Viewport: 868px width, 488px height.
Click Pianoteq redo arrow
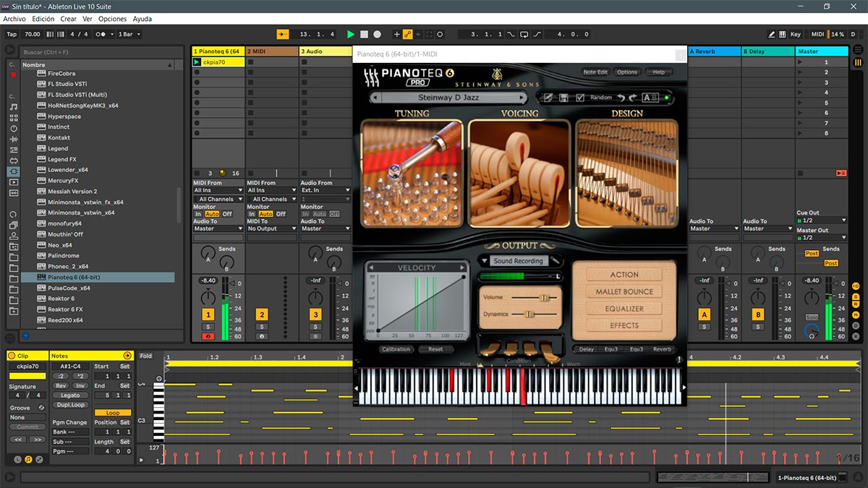[x=632, y=98]
